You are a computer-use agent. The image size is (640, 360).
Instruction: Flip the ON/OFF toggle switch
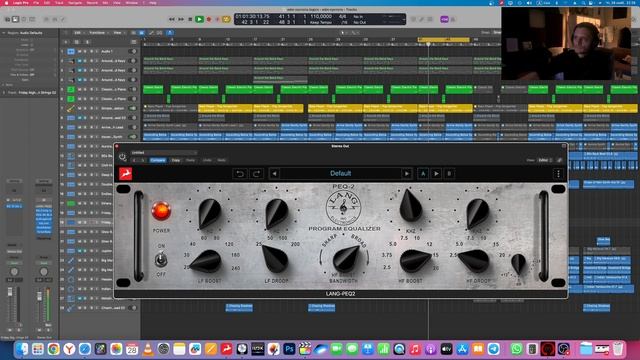tap(161, 259)
